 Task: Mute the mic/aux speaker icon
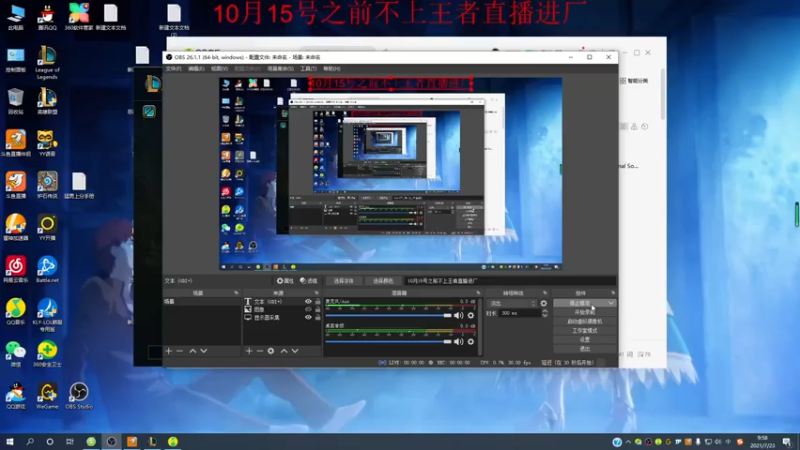pyautogui.click(x=459, y=315)
